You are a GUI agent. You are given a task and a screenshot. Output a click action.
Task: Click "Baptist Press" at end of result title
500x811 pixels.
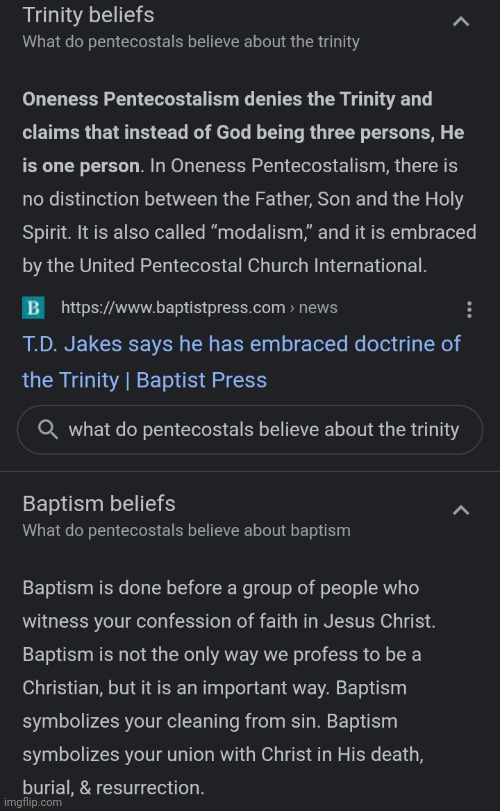(201, 380)
